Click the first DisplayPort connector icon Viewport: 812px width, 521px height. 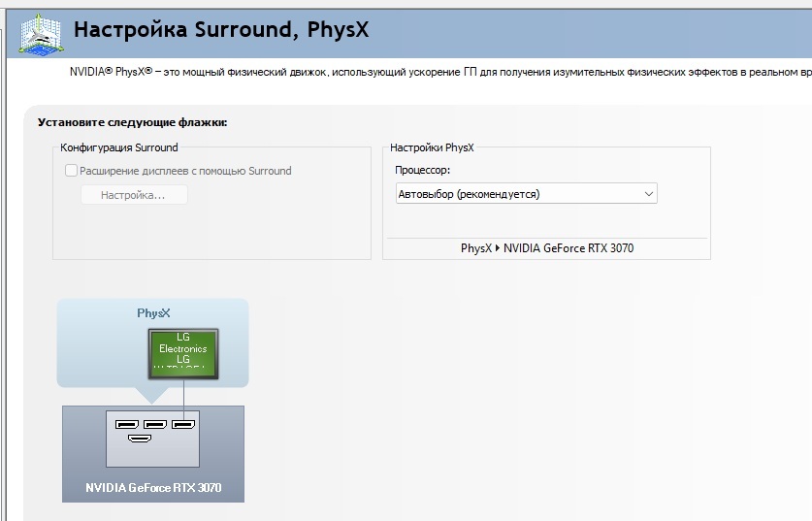(127, 425)
